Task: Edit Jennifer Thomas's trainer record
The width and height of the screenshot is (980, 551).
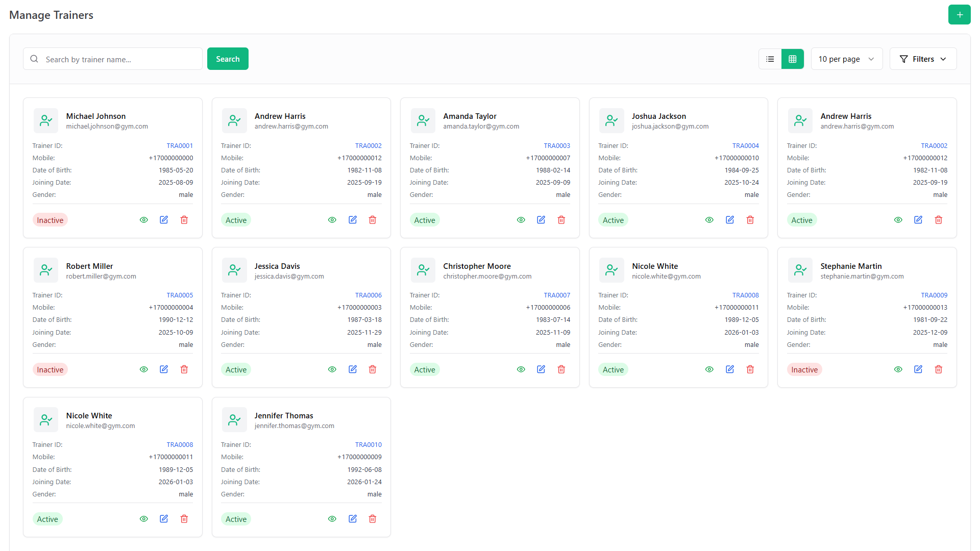Action: [353, 519]
